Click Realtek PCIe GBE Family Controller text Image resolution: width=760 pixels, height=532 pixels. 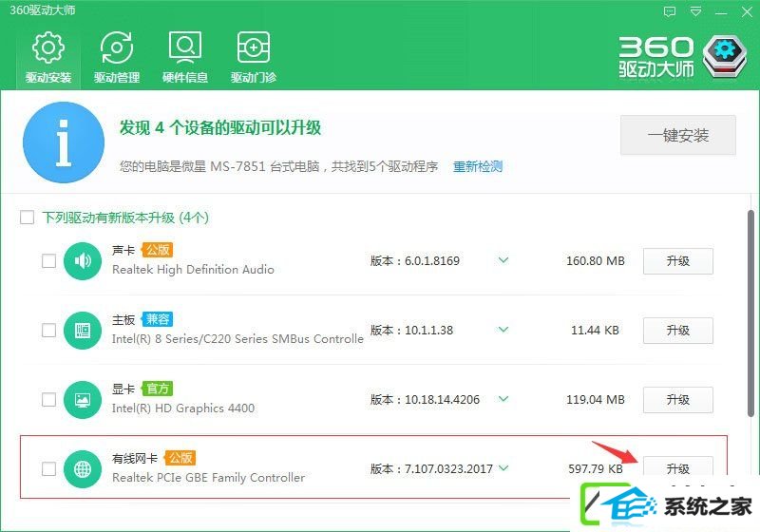(x=208, y=478)
